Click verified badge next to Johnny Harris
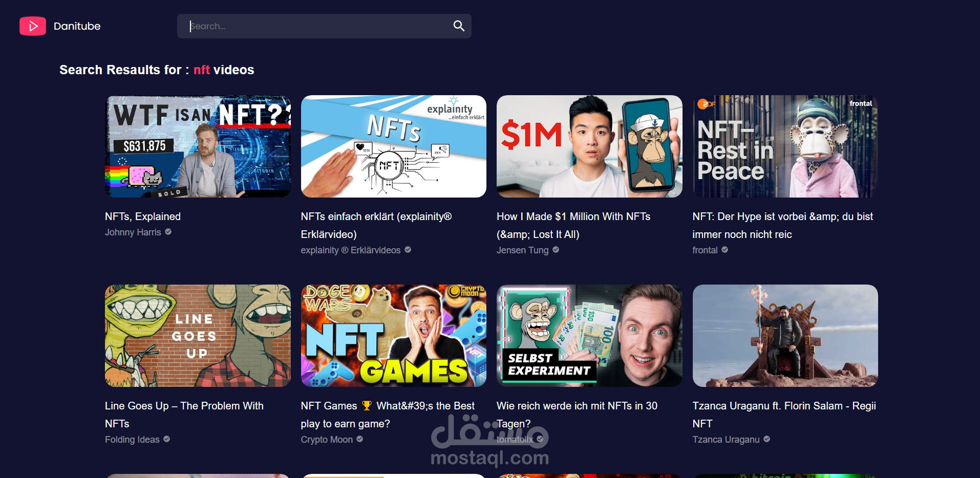This screenshot has width=980, height=478. [x=168, y=232]
